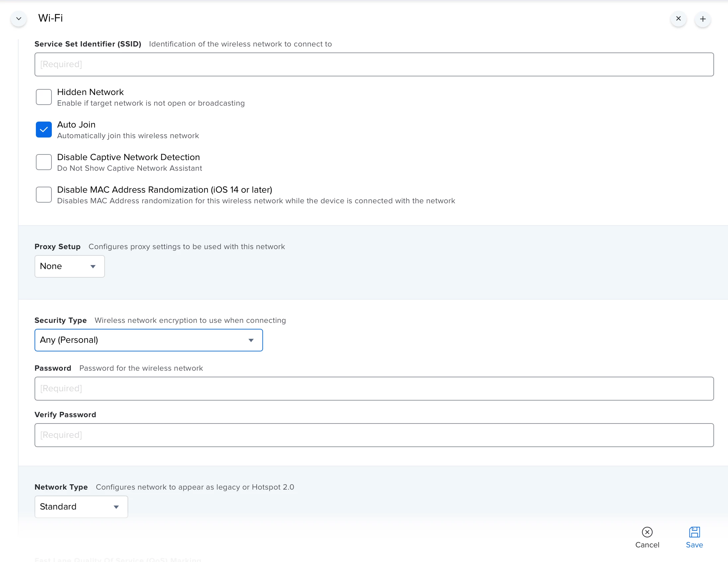Click the Save floppy disk icon
Viewport: 728px width, 562px height.
pyautogui.click(x=694, y=532)
